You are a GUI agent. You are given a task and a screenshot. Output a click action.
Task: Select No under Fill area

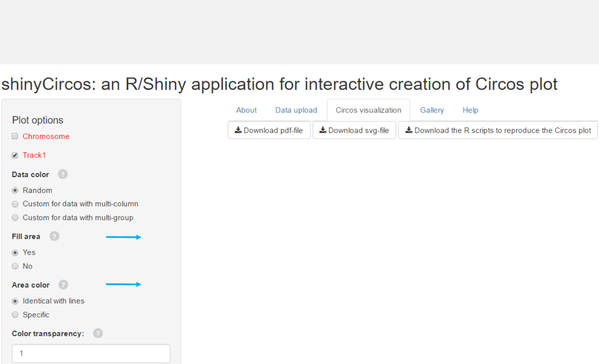click(x=15, y=266)
